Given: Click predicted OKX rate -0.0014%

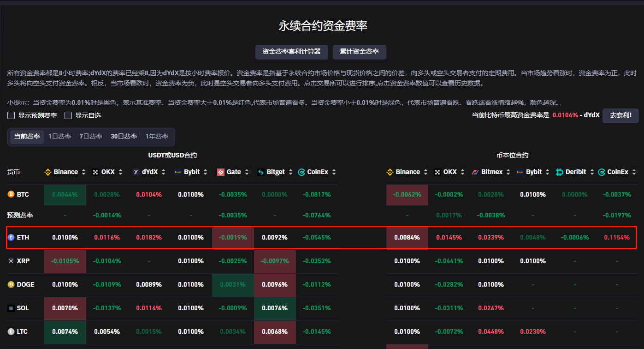Looking at the screenshot, I should click(107, 216).
